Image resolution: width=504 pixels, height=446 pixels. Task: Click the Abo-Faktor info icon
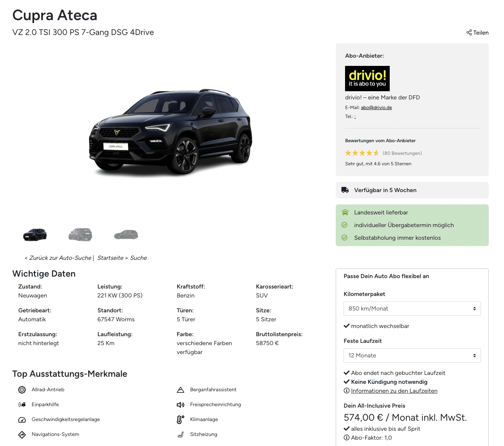(347, 438)
